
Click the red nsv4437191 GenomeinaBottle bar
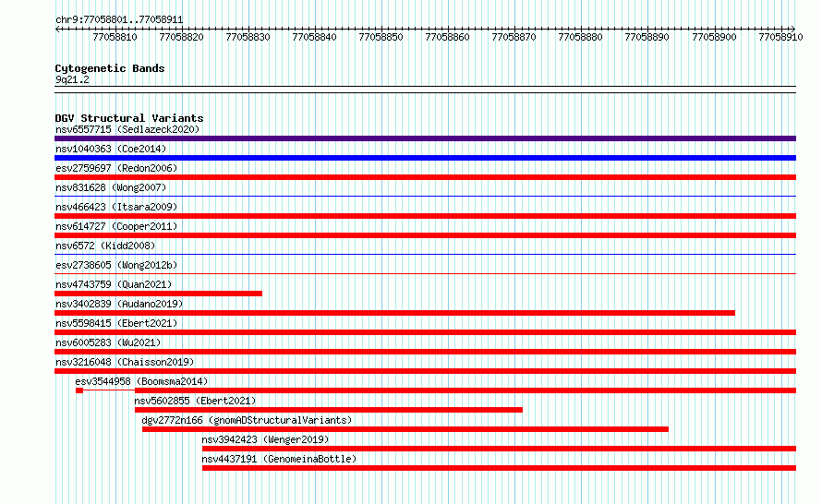pyautogui.click(x=499, y=468)
